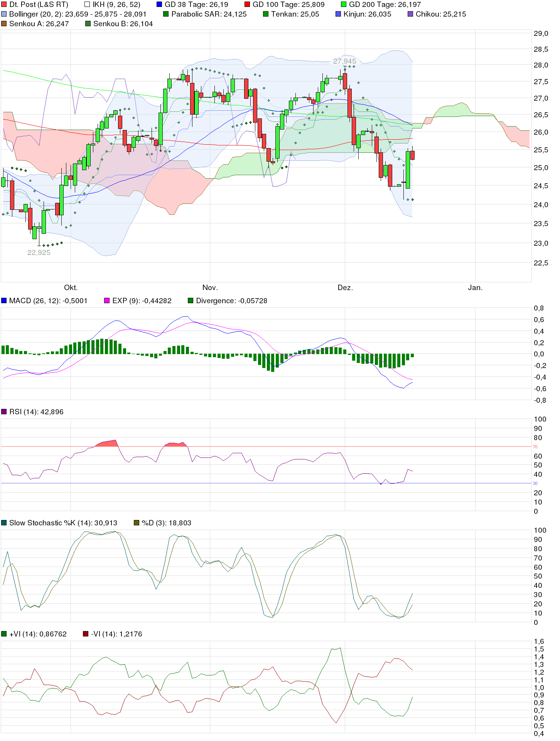Viewport: 560px width, 741px height.
Task: Click the '-VI (14): 1,2176' label
Action: (116, 634)
